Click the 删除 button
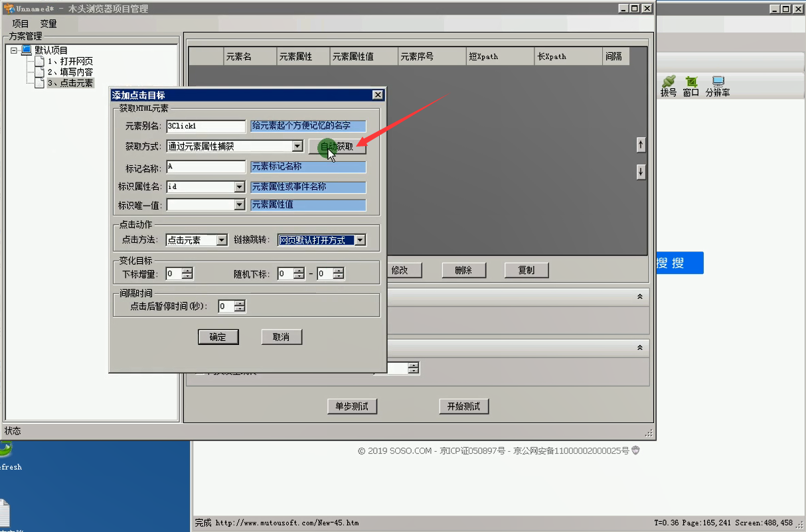This screenshot has width=806, height=532. tap(463, 270)
